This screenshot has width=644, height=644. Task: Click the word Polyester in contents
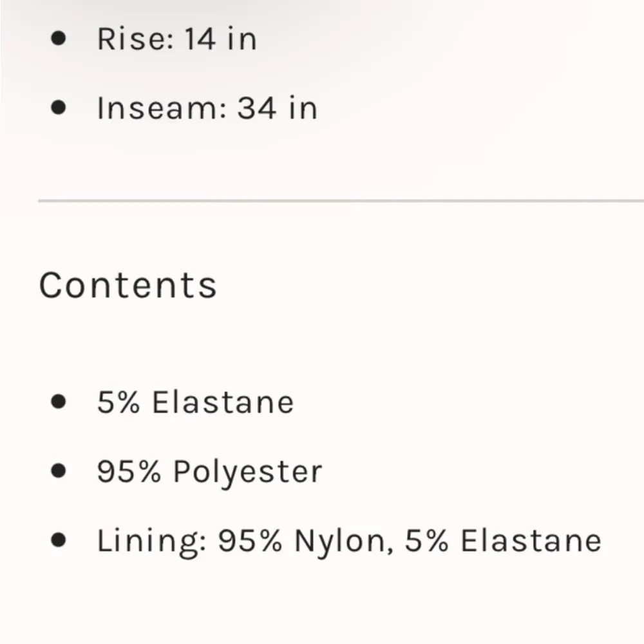pyautogui.click(x=247, y=472)
